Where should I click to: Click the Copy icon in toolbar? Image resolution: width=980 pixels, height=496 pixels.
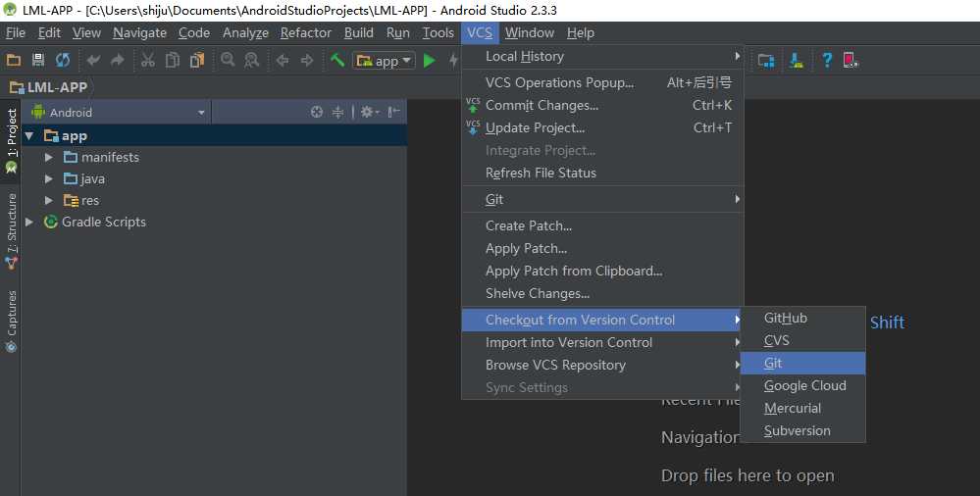pos(173,60)
